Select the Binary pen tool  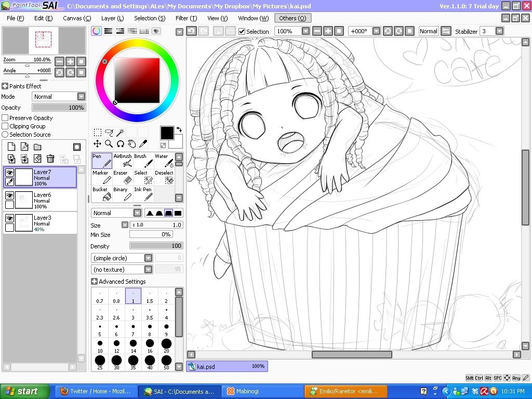[122, 194]
